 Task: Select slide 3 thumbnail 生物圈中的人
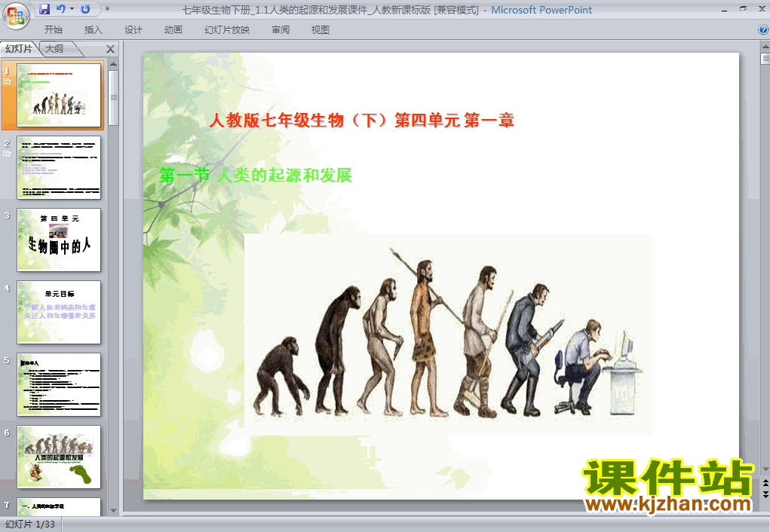pyautogui.click(x=59, y=240)
